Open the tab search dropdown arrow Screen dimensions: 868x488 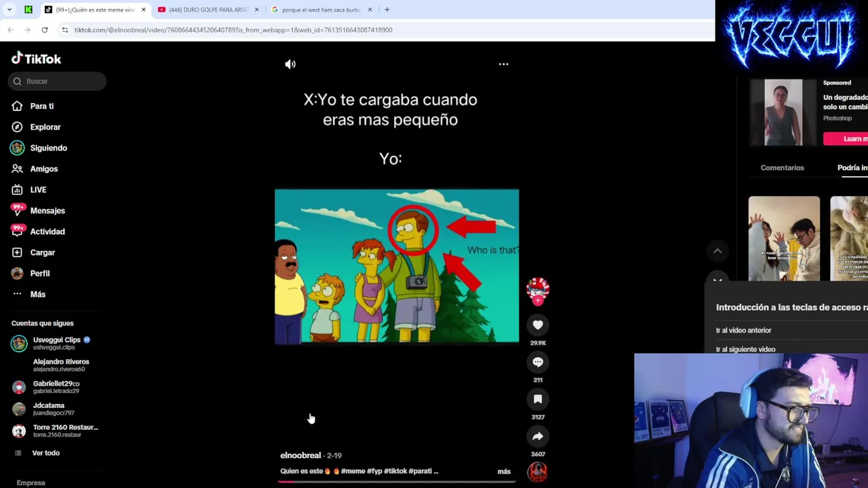click(x=9, y=9)
